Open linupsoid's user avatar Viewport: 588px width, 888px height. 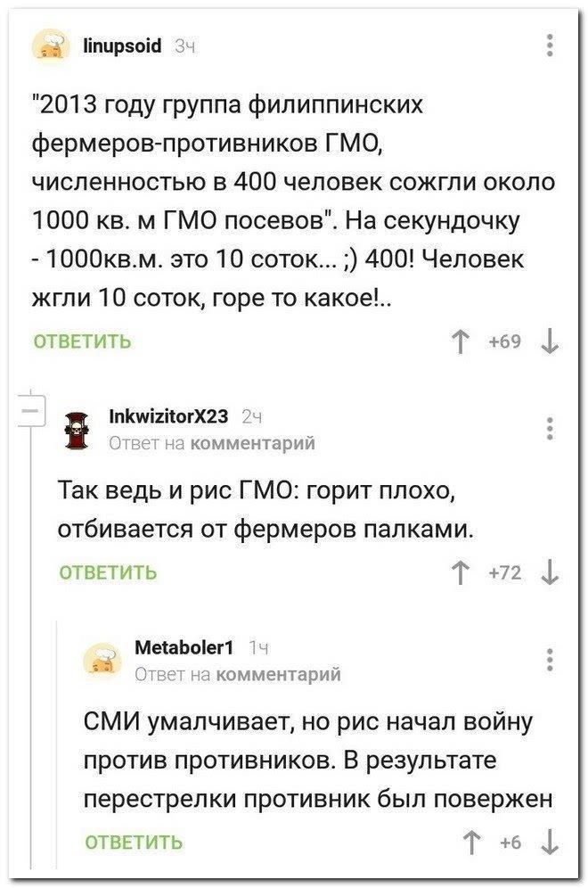pyautogui.click(x=53, y=45)
